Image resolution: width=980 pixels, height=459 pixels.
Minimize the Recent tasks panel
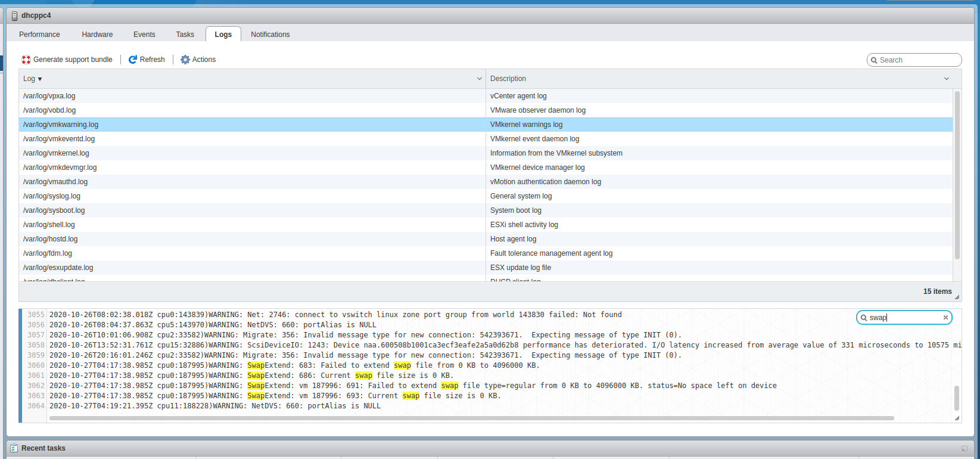[x=964, y=448]
